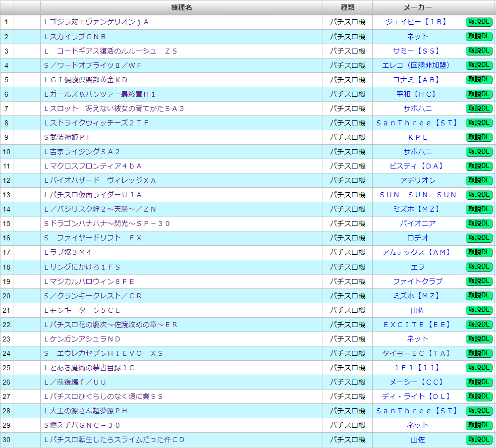The image size is (496, 448).
Task: Download manual for LGI優駿倶楽部黄金KD
Action: 479,80
